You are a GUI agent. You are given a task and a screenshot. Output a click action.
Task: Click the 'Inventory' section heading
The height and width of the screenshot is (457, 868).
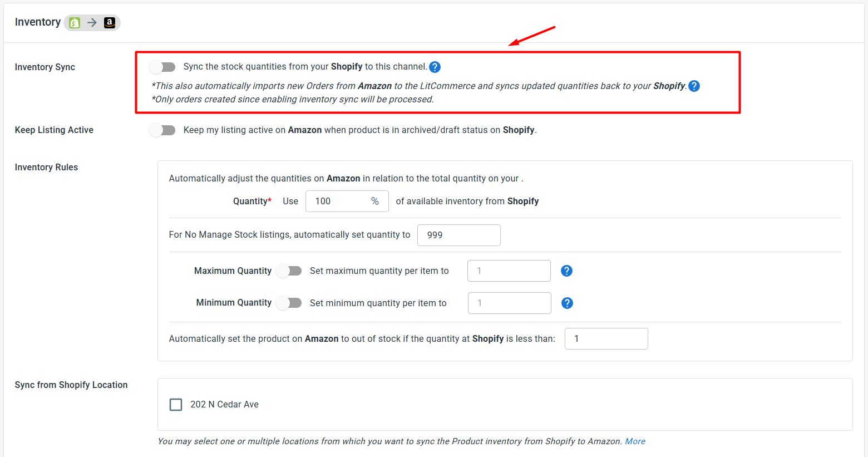tap(38, 22)
